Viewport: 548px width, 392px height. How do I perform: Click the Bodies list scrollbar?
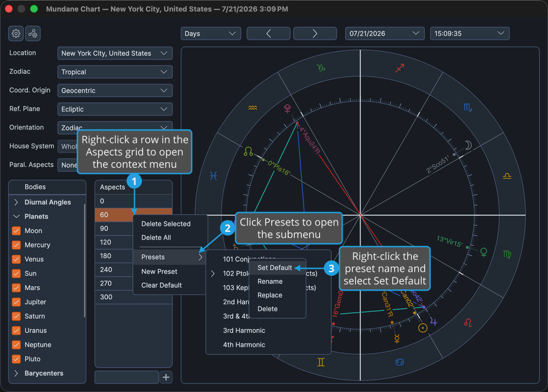84,260
